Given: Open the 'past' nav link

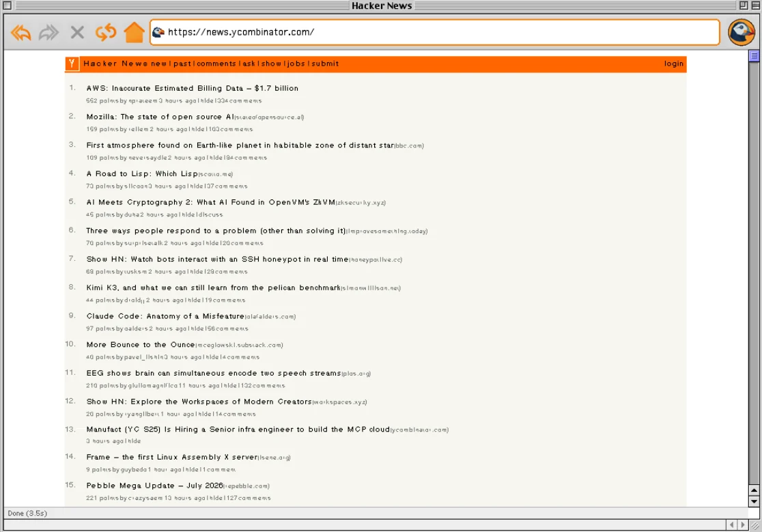Looking at the screenshot, I should tap(182, 64).
